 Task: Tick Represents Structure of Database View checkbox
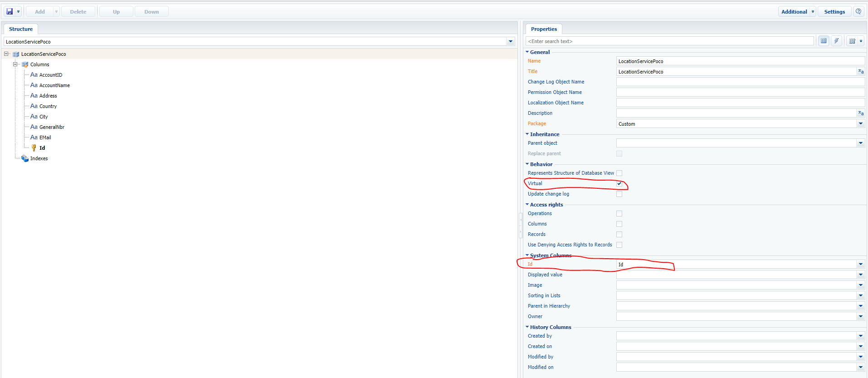[619, 173]
